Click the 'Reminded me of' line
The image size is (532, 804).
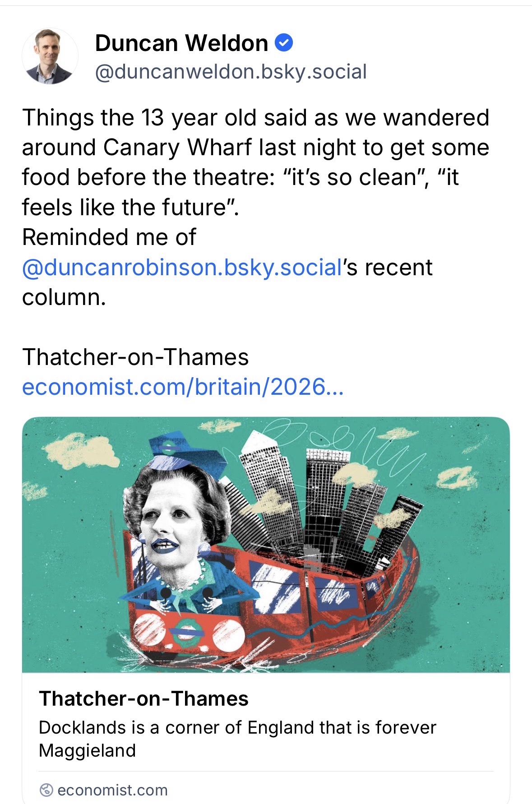[x=109, y=237]
